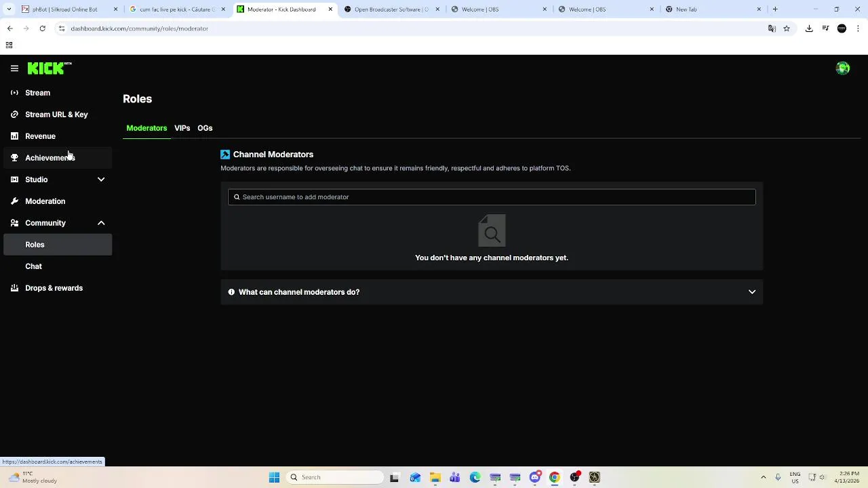Click the magnifier icon in moderator search

point(237,197)
